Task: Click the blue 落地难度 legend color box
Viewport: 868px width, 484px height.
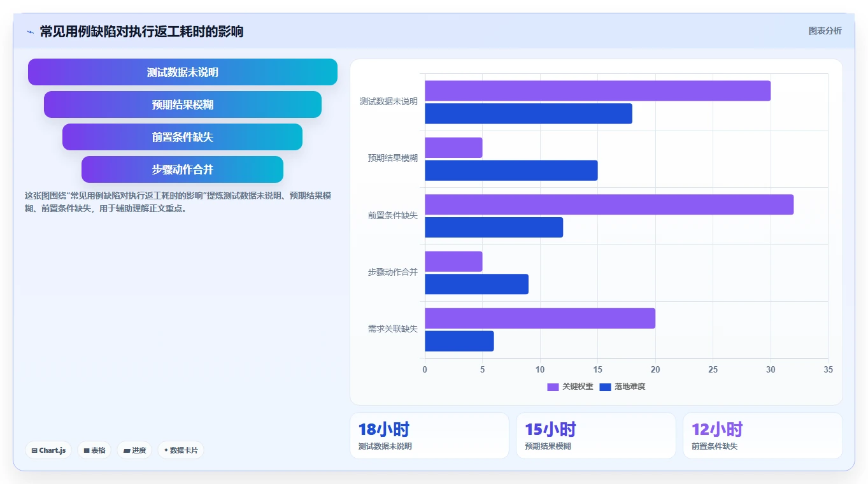Action: [605, 387]
